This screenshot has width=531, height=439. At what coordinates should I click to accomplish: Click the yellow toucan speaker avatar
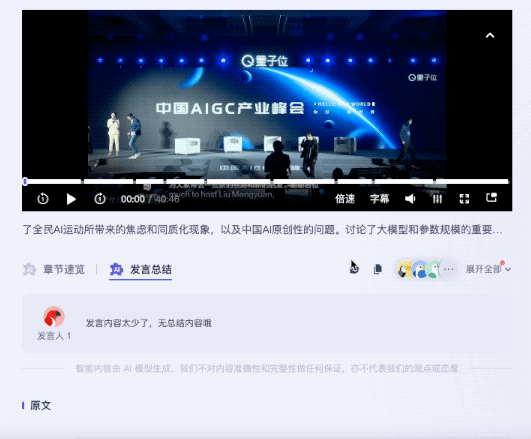[404, 270]
